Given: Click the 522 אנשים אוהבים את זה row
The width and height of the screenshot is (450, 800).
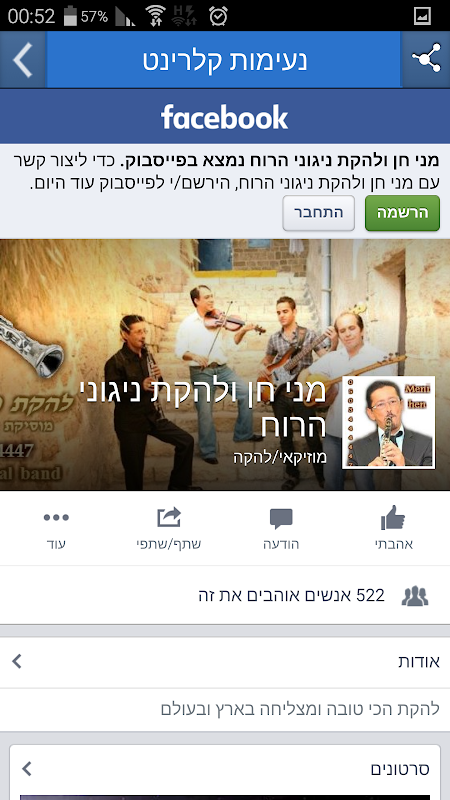Looking at the screenshot, I should (x=225, y=595).
